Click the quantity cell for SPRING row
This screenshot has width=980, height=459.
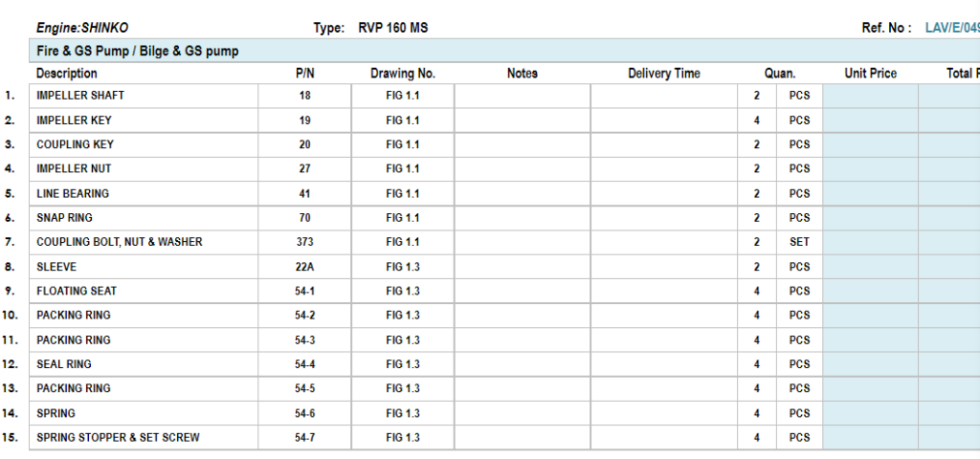[756, 413]
